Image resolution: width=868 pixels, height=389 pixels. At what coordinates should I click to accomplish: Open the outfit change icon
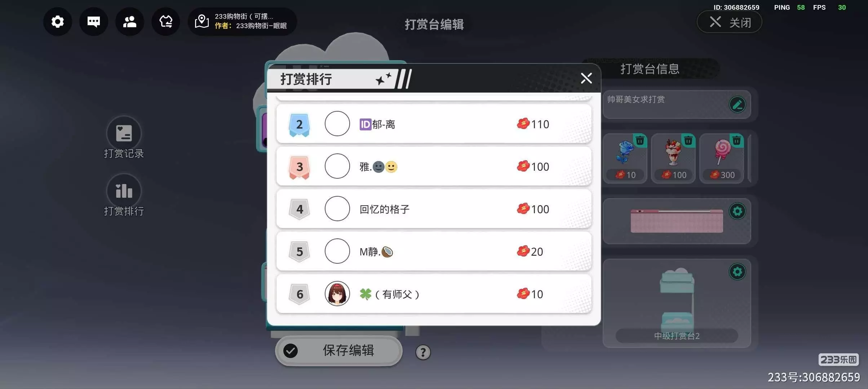pos(166,22)
